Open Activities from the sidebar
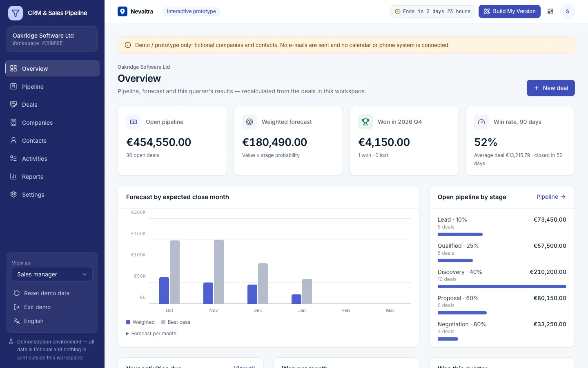This screenshot has width=588, height=368. coord(52,158)
